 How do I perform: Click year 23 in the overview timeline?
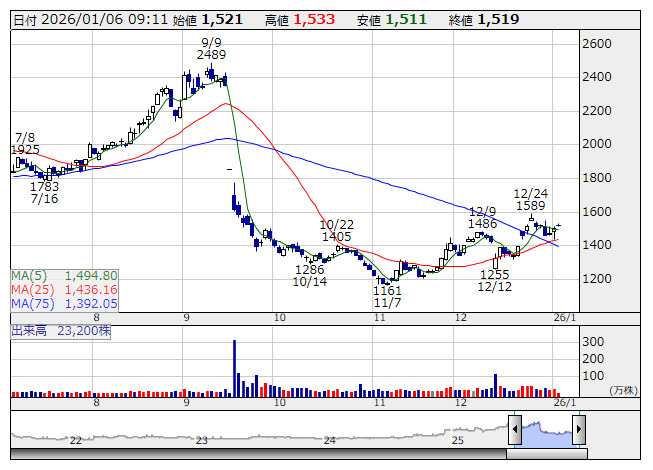tap(202, 440)
